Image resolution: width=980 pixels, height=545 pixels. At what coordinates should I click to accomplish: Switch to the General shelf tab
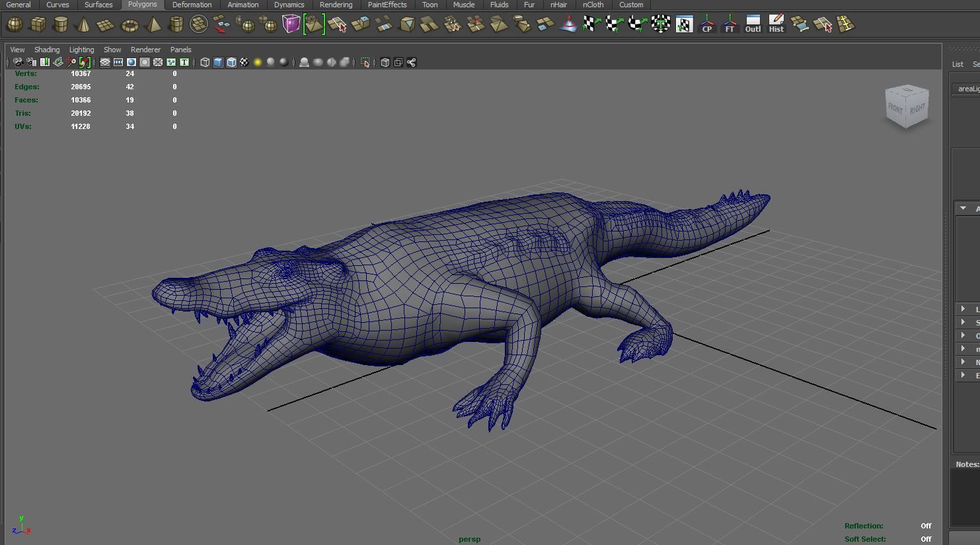pos(19,5)
